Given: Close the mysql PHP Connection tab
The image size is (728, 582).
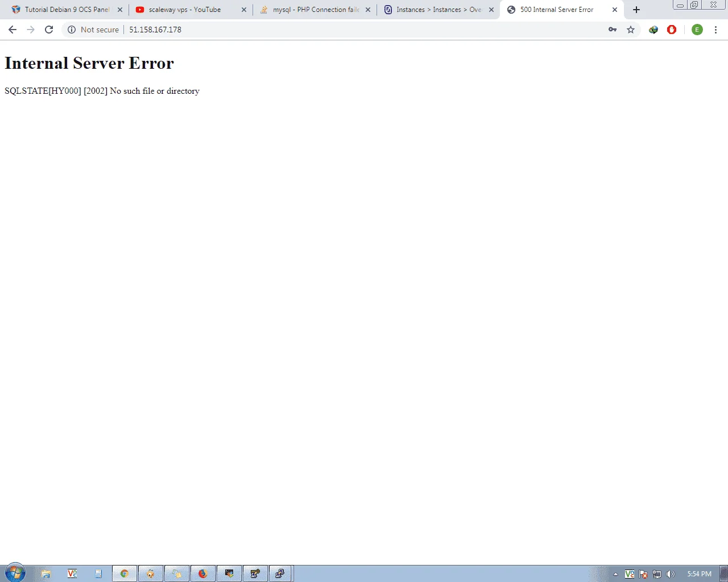Looking at the screenshot, I should pos(368,10).
